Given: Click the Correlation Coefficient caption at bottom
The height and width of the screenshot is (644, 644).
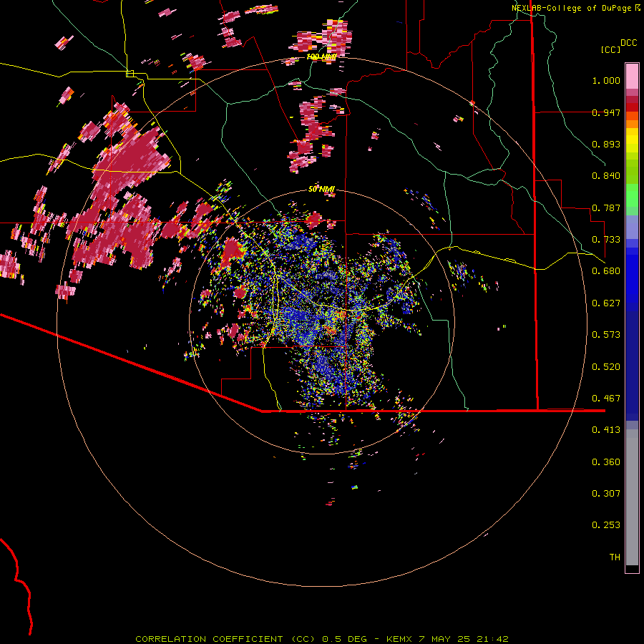Looking at the screenshot, I should (x=322, y=639).
